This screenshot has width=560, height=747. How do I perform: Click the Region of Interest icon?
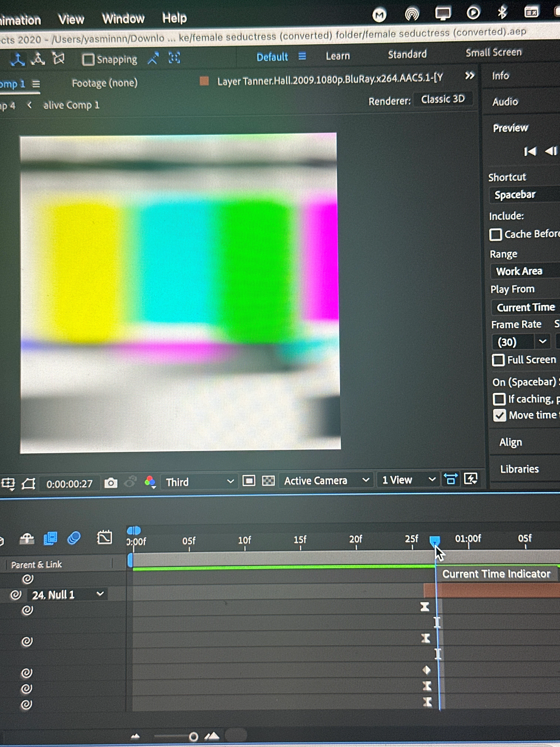[x=249, y=481]
